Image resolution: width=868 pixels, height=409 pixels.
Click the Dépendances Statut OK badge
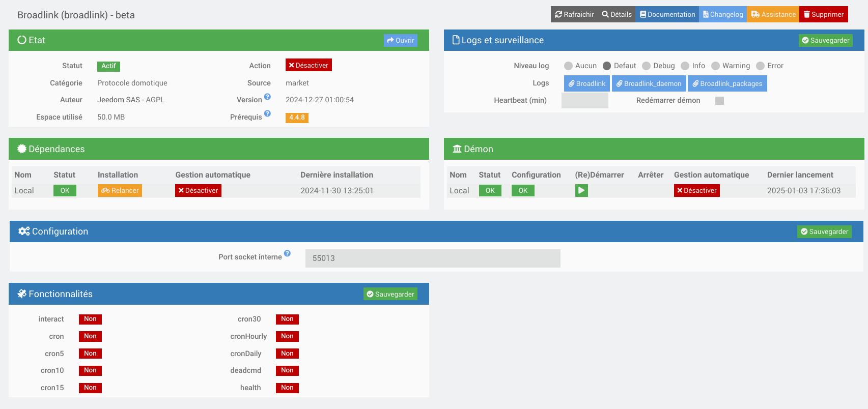click(x=65, y=190)
